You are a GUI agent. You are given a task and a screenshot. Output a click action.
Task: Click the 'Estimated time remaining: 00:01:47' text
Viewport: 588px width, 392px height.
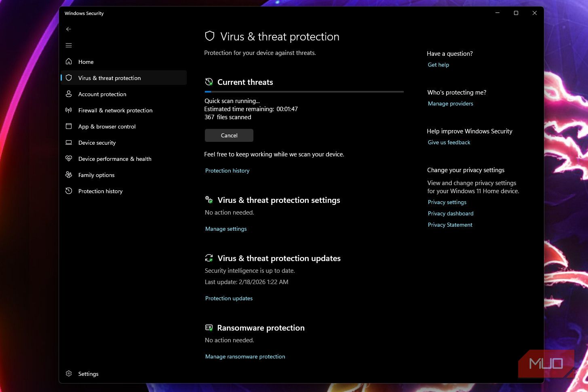click(251, 109)
